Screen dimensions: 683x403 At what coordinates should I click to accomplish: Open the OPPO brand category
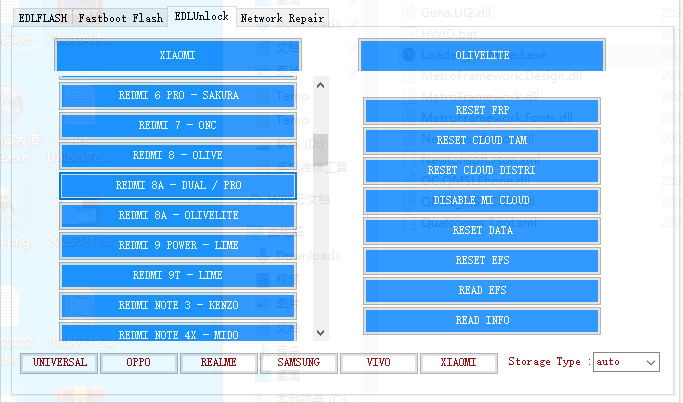pyautogui.click(x=139, y=363)
